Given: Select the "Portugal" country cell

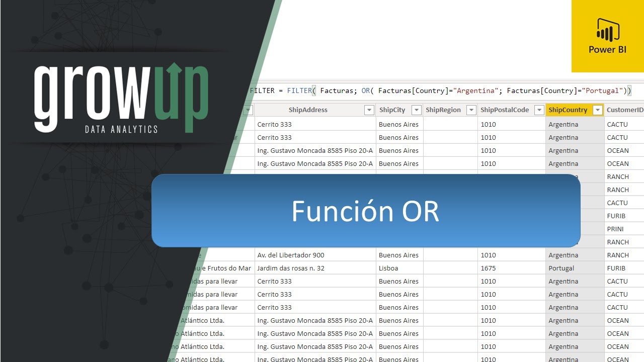Looking at the screenshot, I should (575, 268).
